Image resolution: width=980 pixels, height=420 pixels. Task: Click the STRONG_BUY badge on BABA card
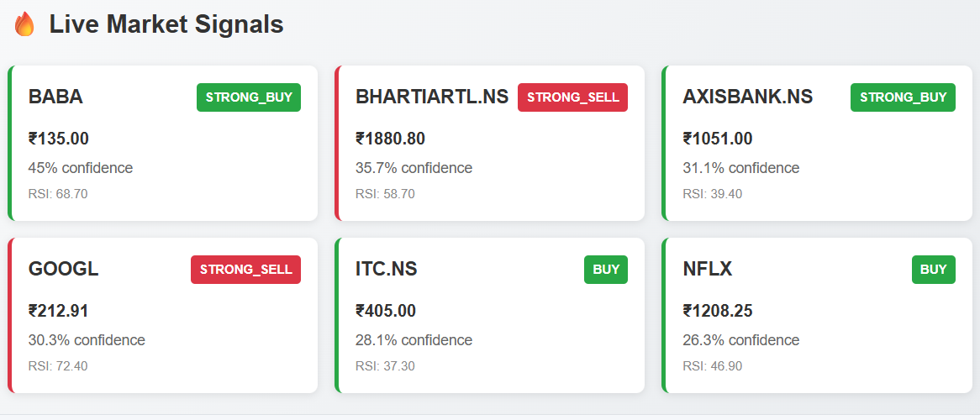249,97
